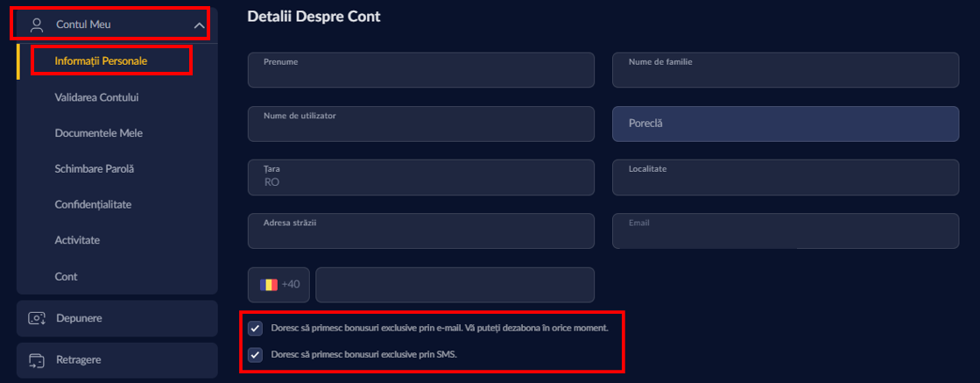The width and height of the screenshot is (980, 383).
Task: Click the Retragere withdrawal icon
Action: pos(37,360)
